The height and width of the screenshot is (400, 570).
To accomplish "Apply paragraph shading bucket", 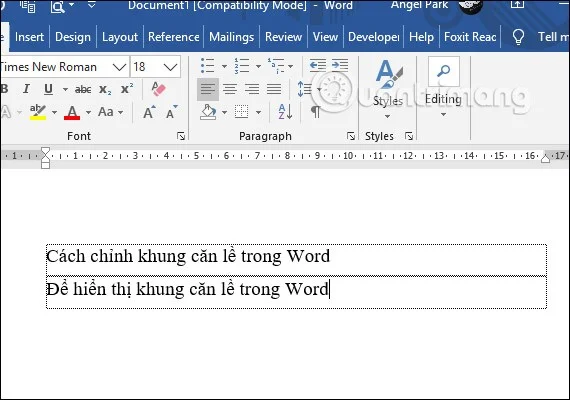I will pos(208,112).
